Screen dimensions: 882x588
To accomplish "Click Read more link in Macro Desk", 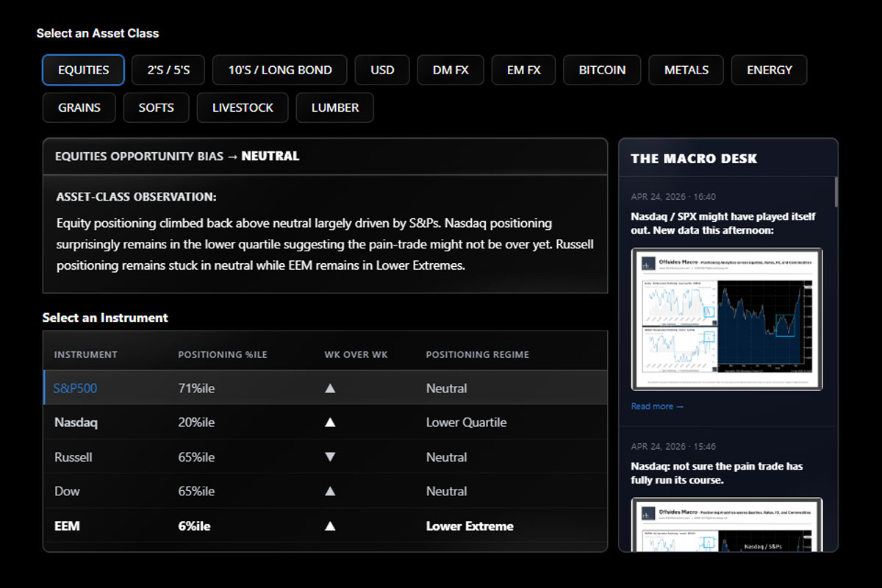I will pos(657,406).
